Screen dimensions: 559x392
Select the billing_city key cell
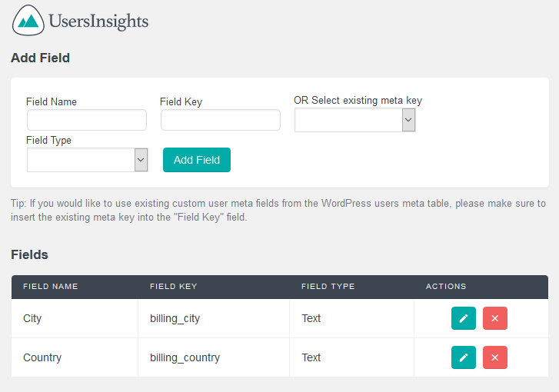(x=214, y=318)
